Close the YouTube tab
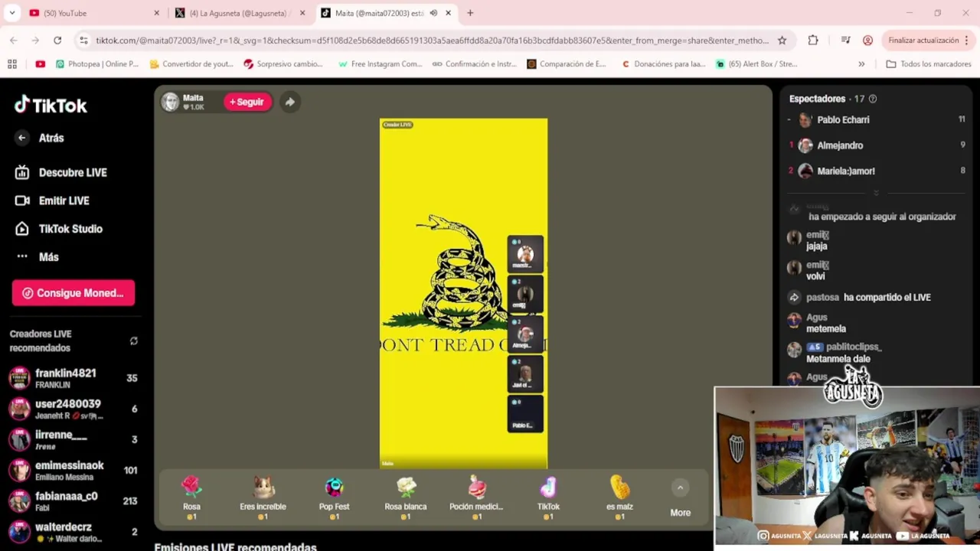Screen dimensions: 980x551 click(x=156, y=13)
